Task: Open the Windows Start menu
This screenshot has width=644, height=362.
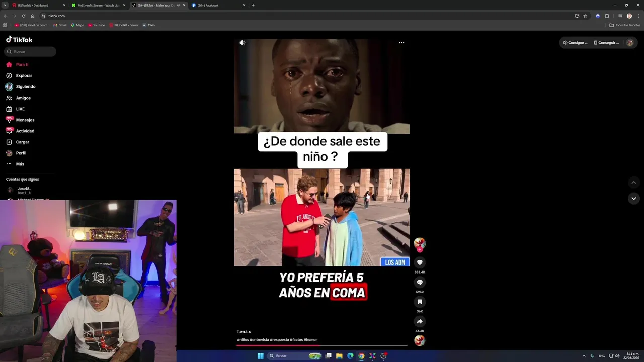Action: tap(260, 356)
